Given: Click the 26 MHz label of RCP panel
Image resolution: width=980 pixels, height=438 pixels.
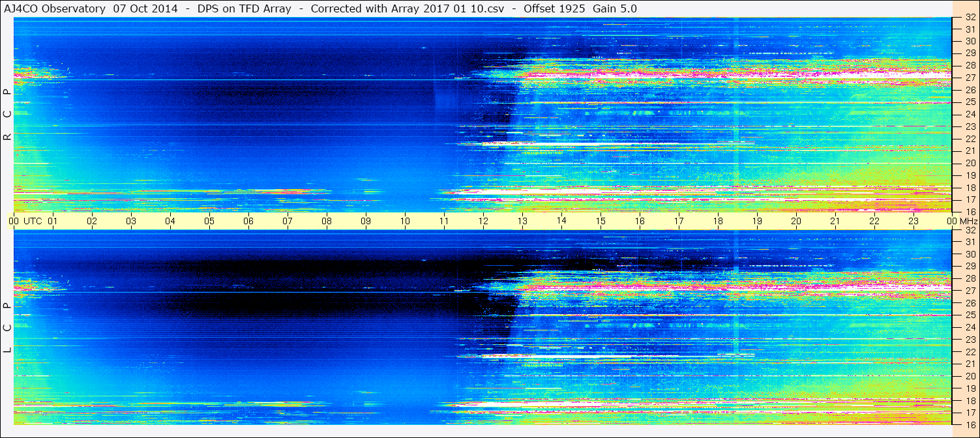Looking at the screenshot, I should coord(970,90).
